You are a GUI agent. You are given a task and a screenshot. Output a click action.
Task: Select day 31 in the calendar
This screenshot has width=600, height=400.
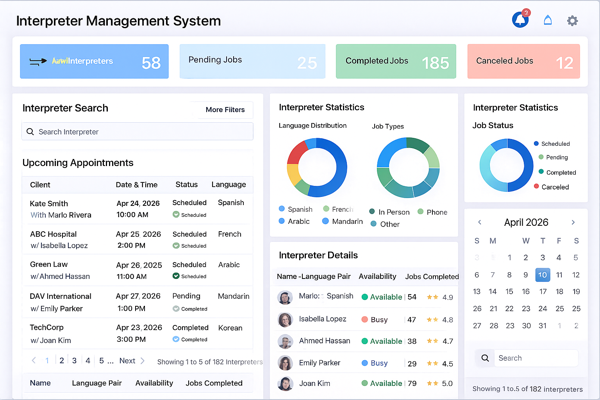542,326
